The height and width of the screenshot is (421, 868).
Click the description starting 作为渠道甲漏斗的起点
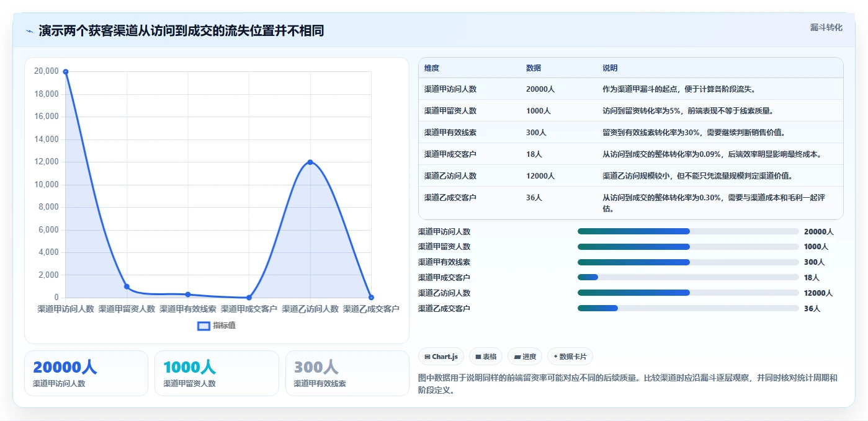coord(679,89)
